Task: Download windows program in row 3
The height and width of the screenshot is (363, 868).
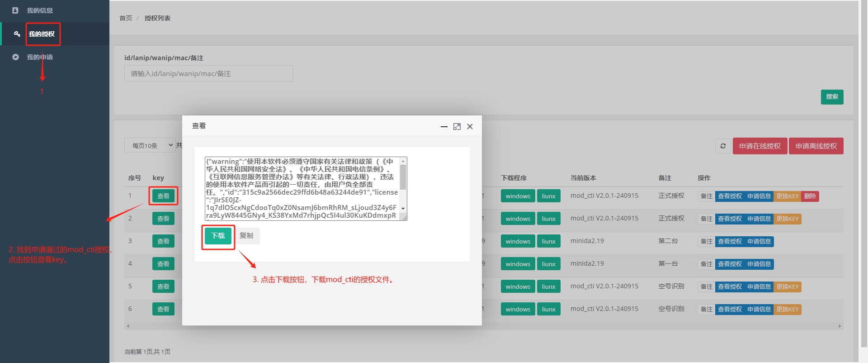Action: [518, 241]
